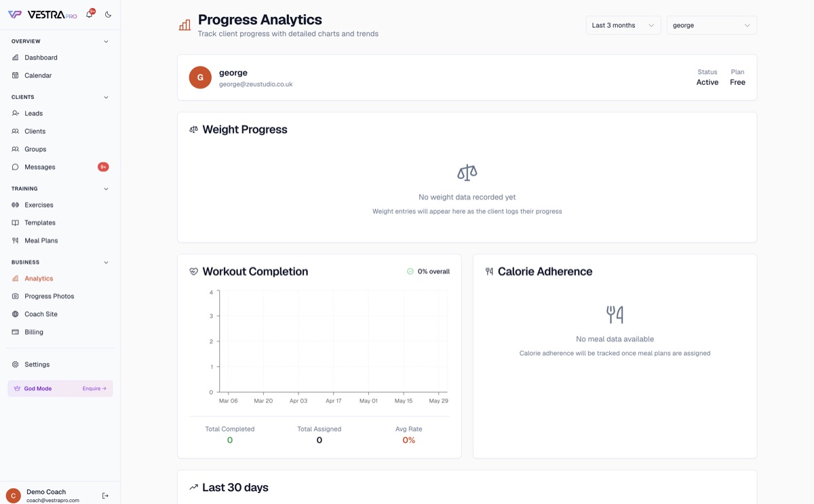The width and height of the screenshot is (814, 504).
Task: Click the Exercises dumbbell icon in the sidebar
Action: [x=16, y=205]
